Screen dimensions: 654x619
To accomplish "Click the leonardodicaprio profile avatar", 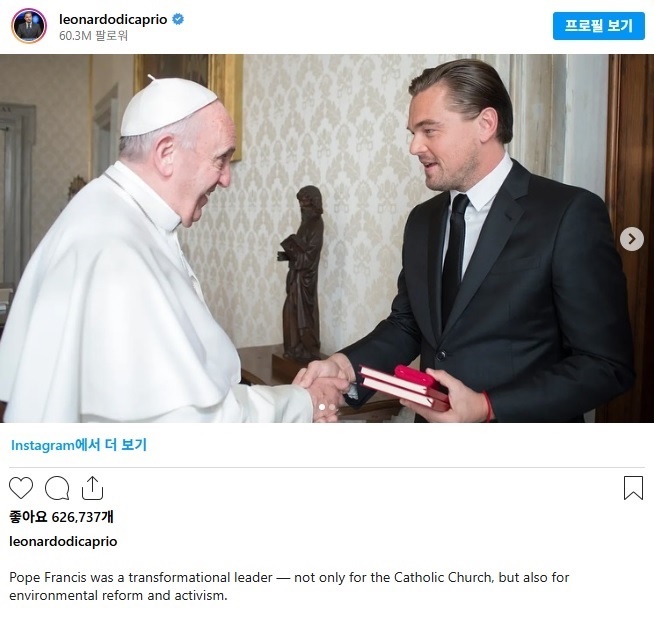I will [x=29, y=26].
